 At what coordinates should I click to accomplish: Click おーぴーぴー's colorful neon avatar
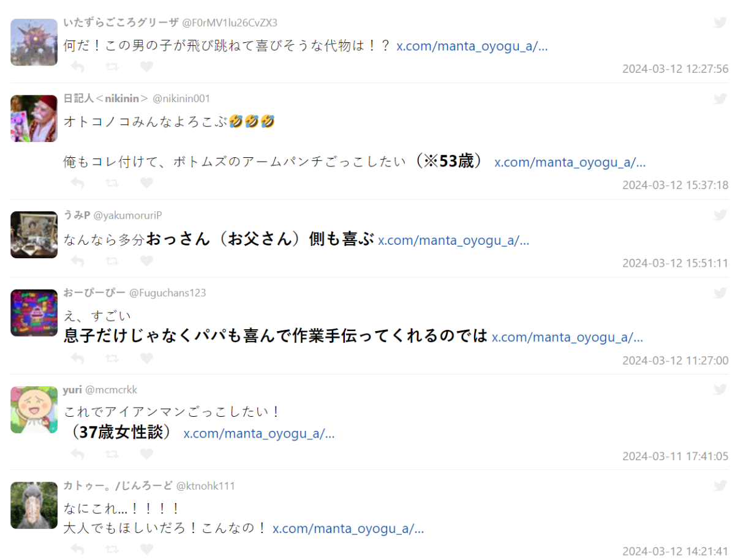click(34, 313)
